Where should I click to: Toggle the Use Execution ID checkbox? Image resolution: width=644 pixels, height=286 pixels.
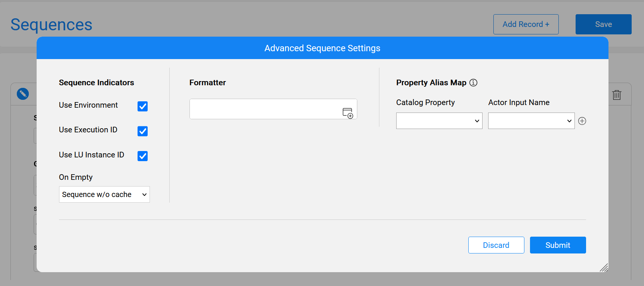pos(142,131)
